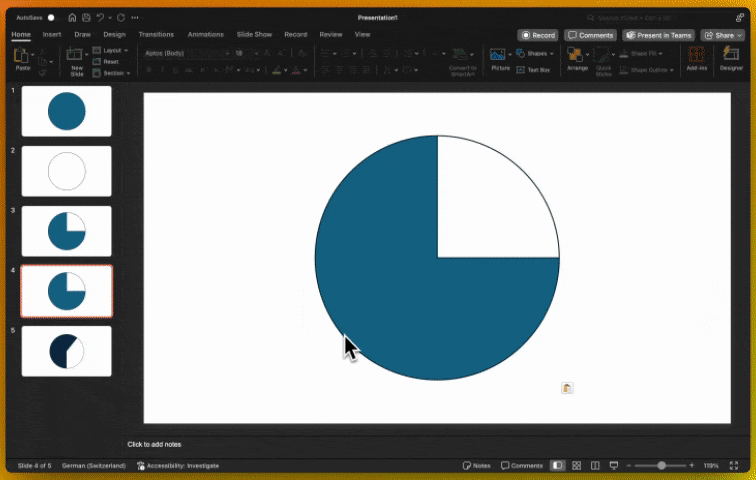Toggle Comments pane in status bar

pyautogui.click(x=522, y=466)
